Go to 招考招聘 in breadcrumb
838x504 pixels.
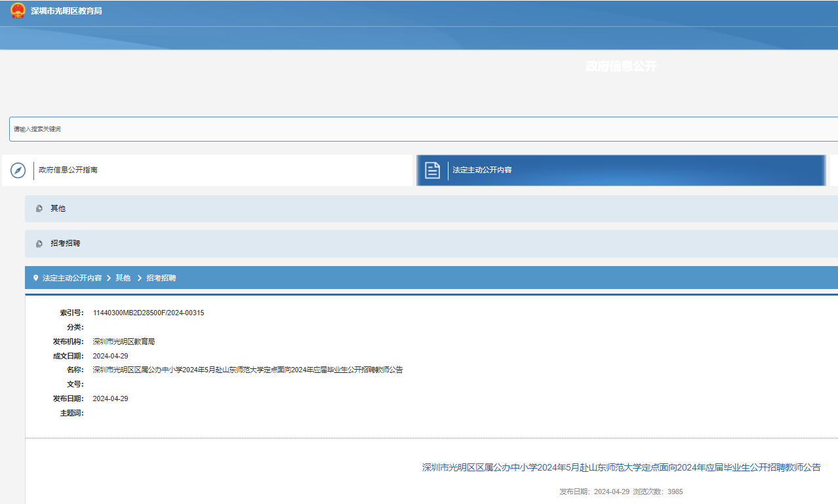pyautogui.click(x=161, y=278)
